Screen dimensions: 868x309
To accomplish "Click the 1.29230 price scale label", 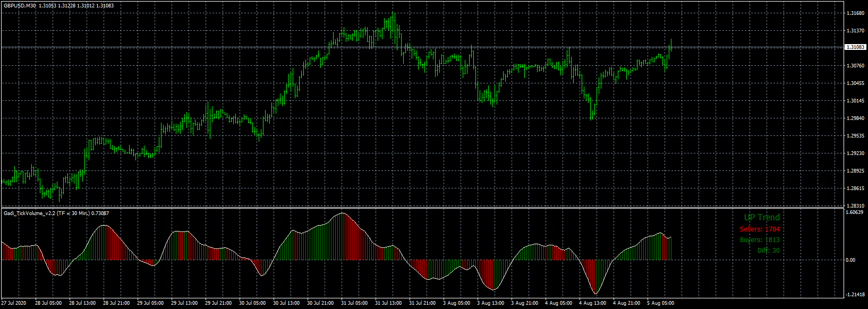I will click(x=855, y=153).
